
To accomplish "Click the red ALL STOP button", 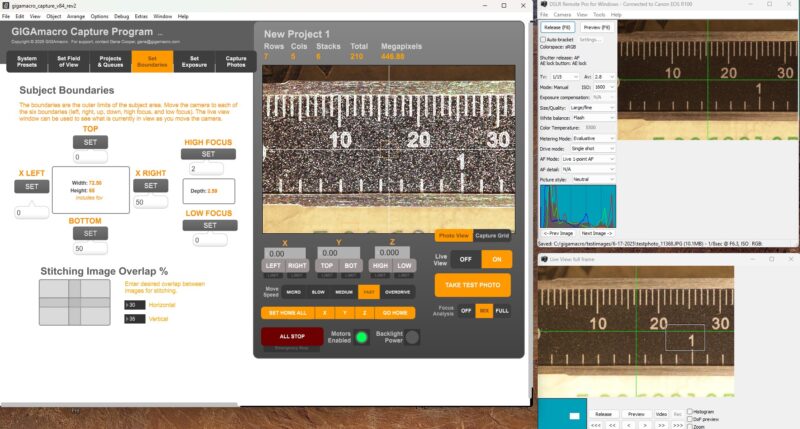I will 292,337.
